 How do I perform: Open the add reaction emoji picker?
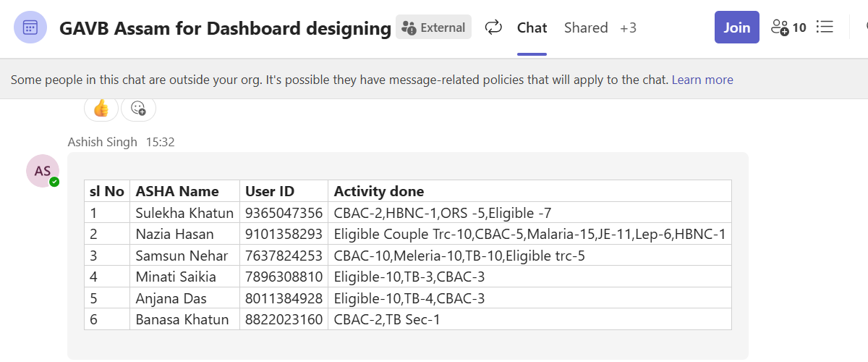tap(138, 109)
